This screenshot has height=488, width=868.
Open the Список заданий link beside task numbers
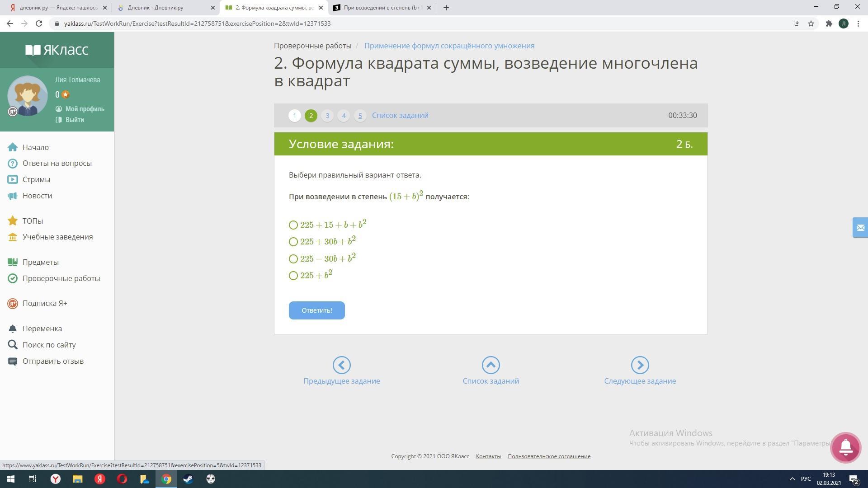point(400,115)
